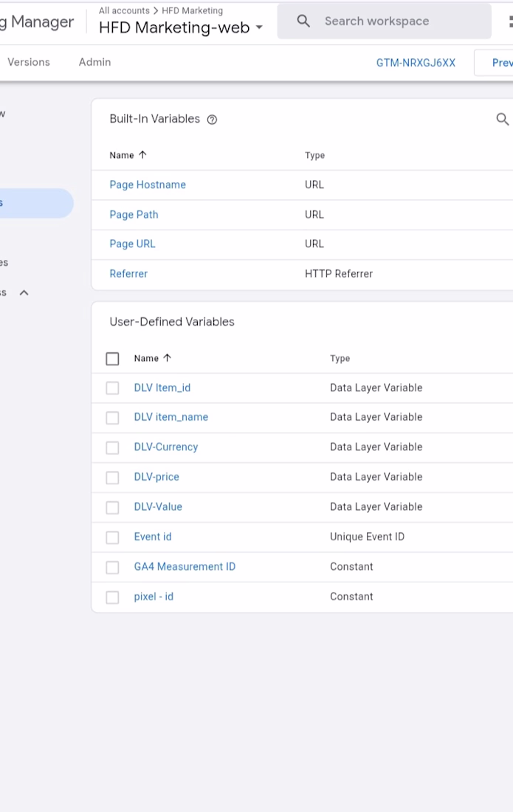The width and height of the screenshot is (513, 812).
Task: Open the DLV-Value variable
Action: (x=158, y=507)
